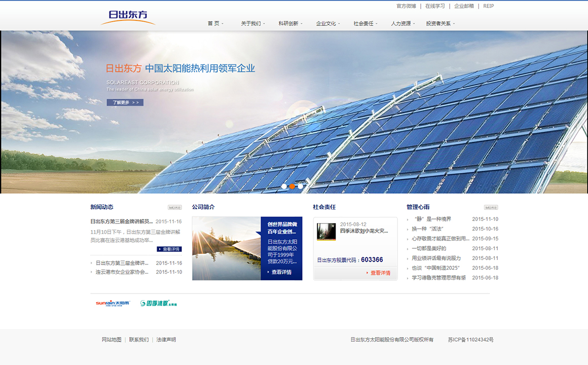
Task: Open the small thumbnail beside 四季沐歌刘小龙火灾
Action: tap(326, 232)
